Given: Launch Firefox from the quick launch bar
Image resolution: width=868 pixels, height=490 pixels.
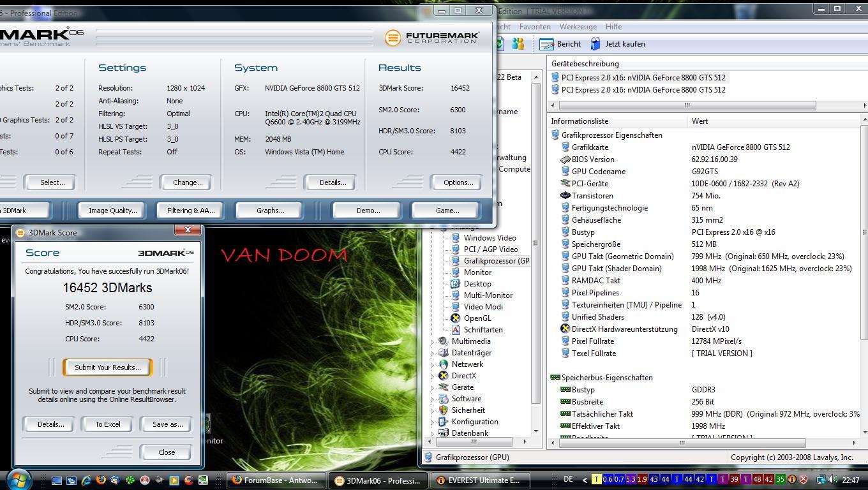Looking at the screenshot, I should (101, 480).
